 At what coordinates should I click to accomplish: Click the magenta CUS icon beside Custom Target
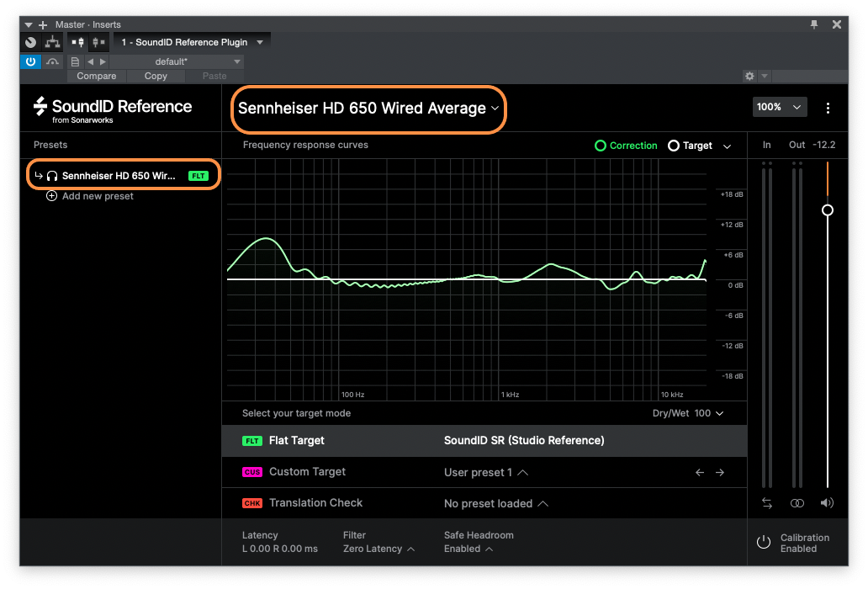click(x=251, y=472)
